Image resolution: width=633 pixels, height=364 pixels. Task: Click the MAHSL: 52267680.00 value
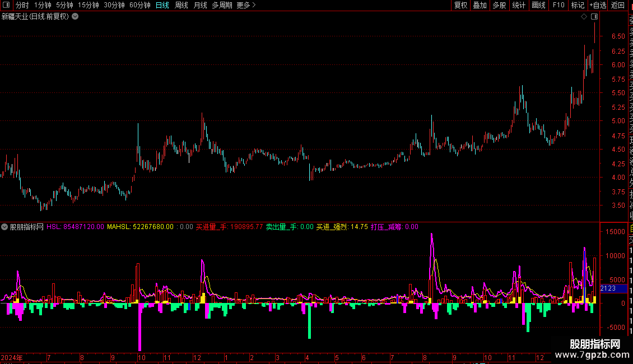pyautogui.click(x=140, y=227)
